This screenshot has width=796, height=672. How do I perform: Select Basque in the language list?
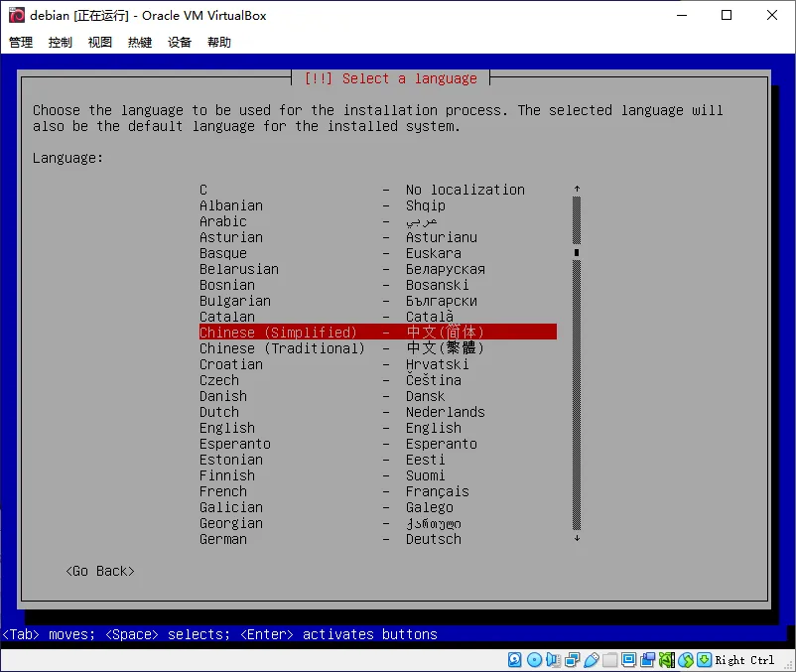[378, 253]
